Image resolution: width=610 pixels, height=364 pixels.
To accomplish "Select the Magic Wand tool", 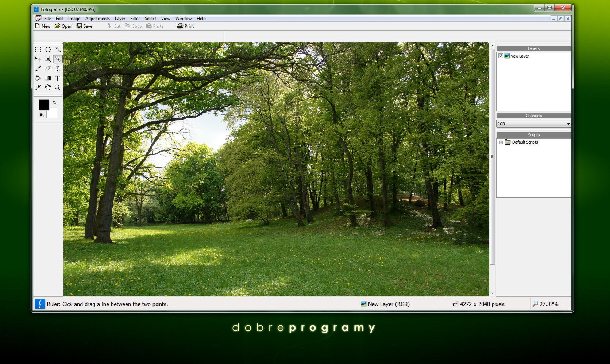I will [x=57, y=50].
